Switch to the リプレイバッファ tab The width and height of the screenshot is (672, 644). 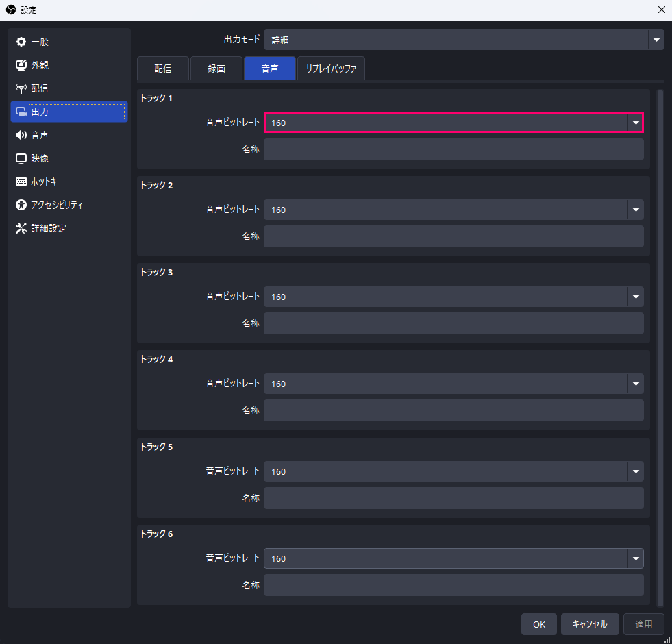pyautogui.click(x=331, y=69)
